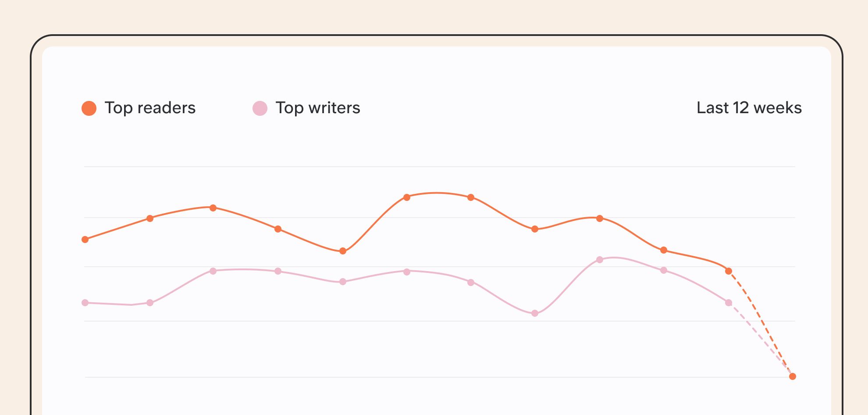Click third orange readers data point
This screenshot has height=415, width=868.
[x=213, y=208]
